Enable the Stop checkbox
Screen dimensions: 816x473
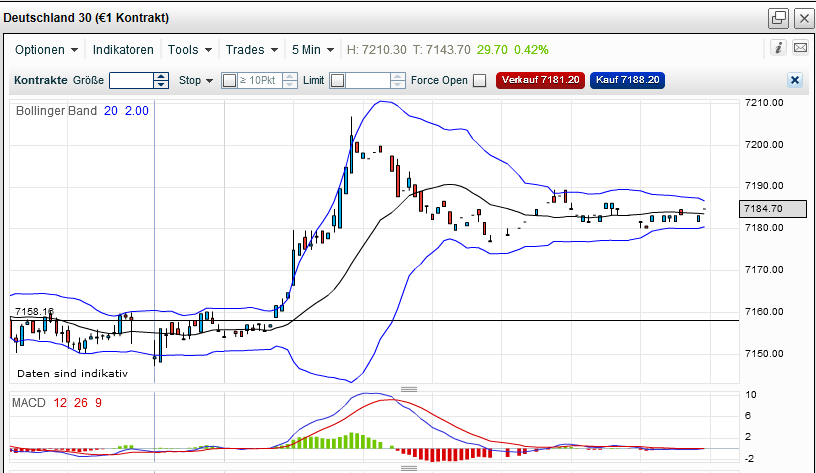[x=229, y=81]
